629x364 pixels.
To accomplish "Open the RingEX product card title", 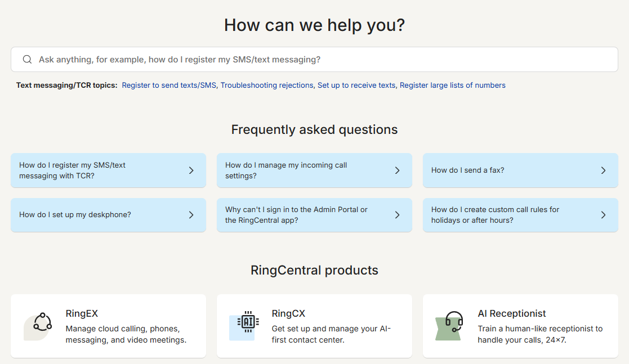I will coord(82,314).
